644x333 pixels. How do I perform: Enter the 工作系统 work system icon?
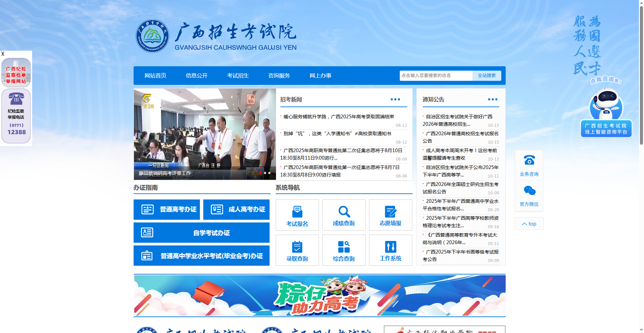tap(390, 250)
